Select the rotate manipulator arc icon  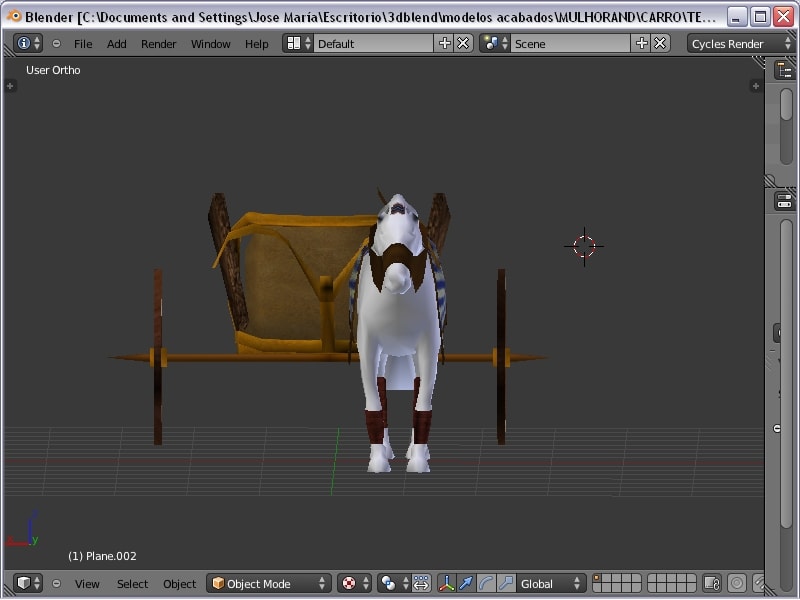tap(486, 583)
